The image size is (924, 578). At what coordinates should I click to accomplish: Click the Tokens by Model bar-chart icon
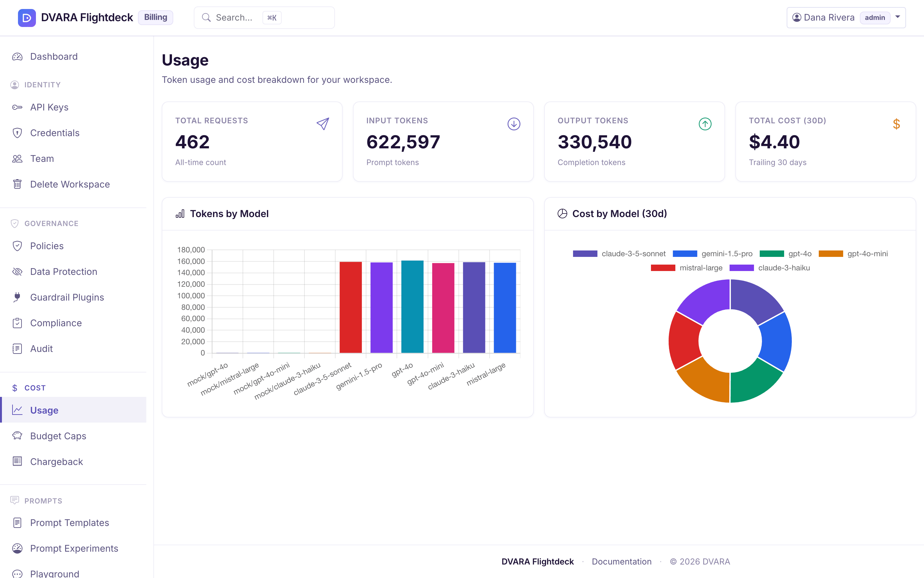[x=180, y=214]
